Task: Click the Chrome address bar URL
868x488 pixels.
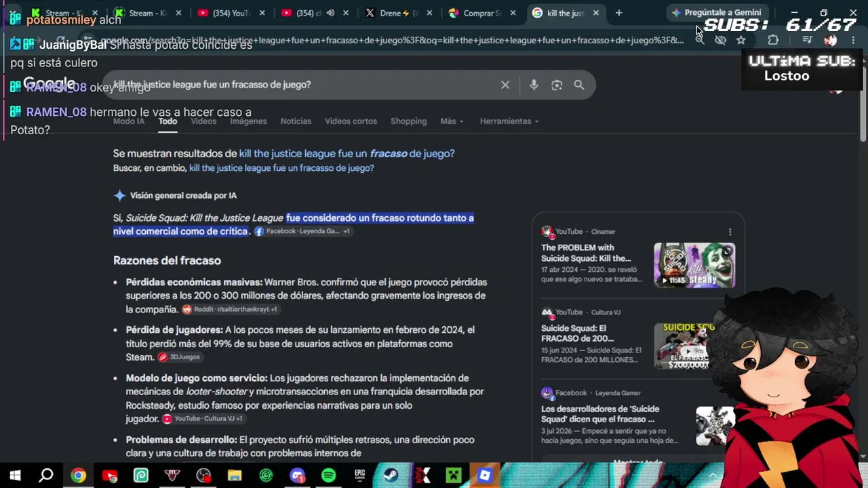Action: pyautogui.click(x=392, y=40)
